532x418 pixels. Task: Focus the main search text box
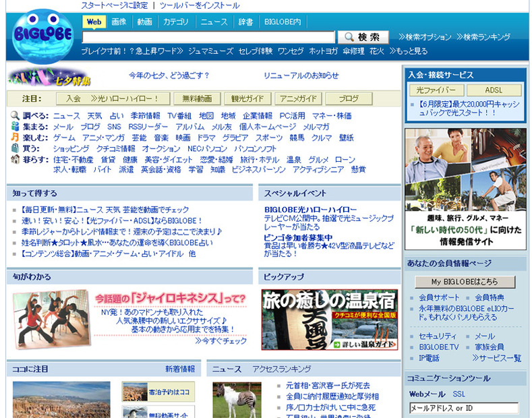tap(208, 37)
